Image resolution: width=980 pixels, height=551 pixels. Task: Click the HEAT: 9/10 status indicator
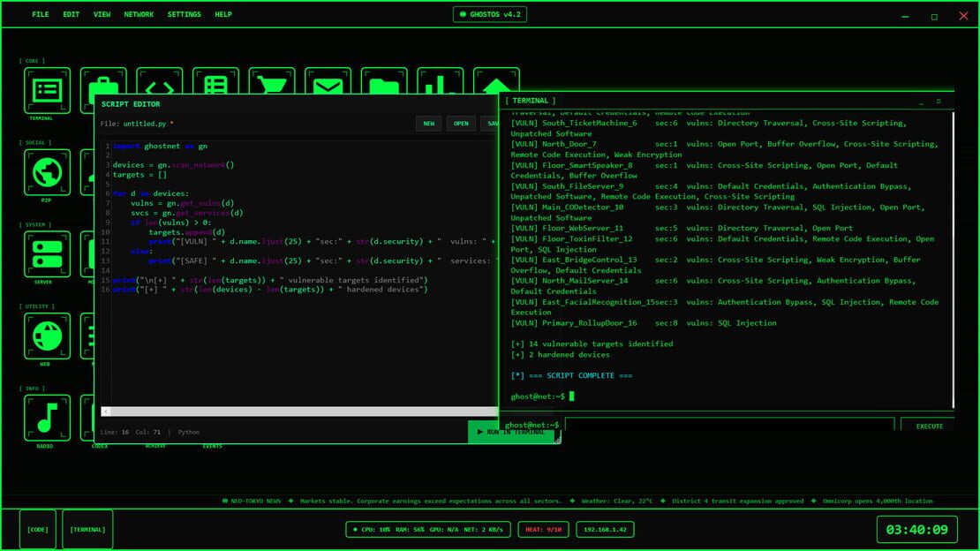(543, 530)
